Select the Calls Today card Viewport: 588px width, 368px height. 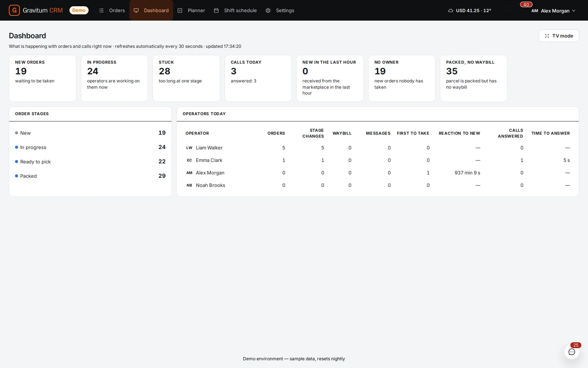point(258,78)
